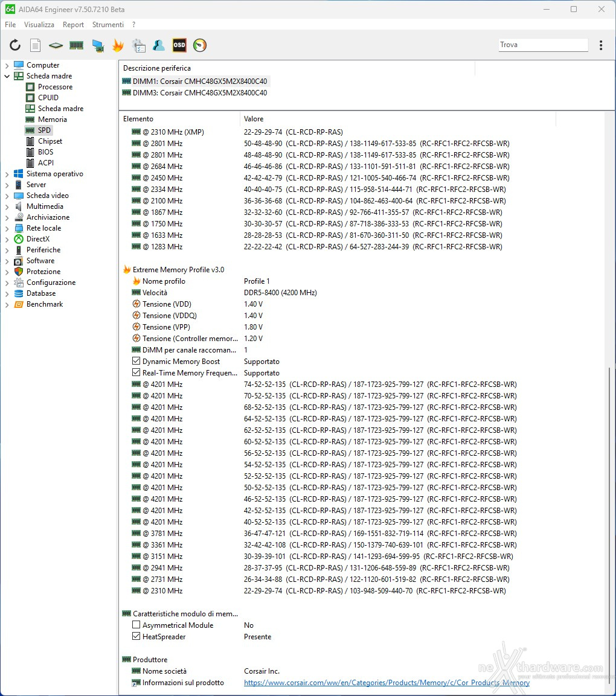This screenshot has width=616, height=696.
Task: Expand the Rete locale node
Action: tap(7, 228)
